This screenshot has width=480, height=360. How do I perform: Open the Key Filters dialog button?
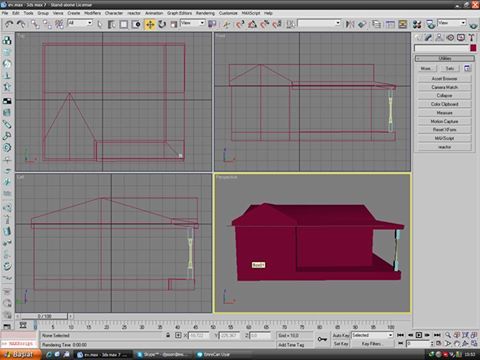pos(372,343)
